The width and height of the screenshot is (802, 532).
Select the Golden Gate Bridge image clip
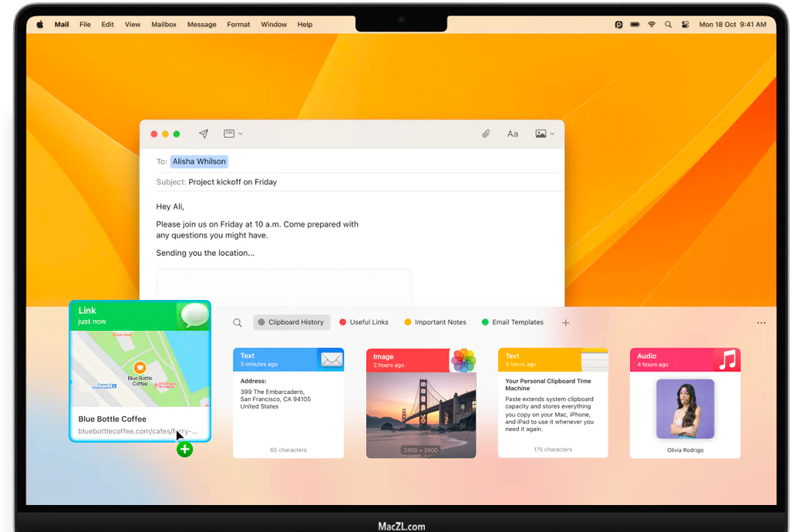(x=421, y=403)
